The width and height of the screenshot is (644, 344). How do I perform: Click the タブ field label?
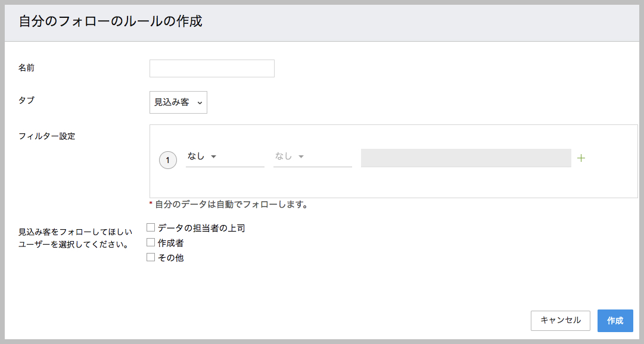click(26, 101)
